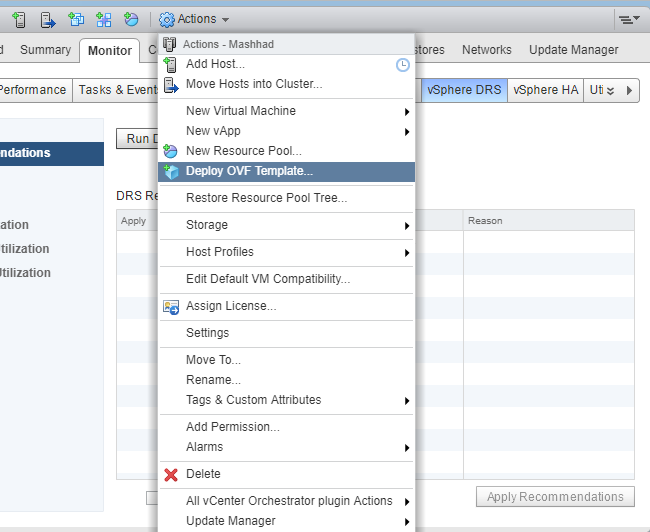Tick the checkbox below the recommendations table
The height and width of the screenshot is (532, 650).
tap(152, 497)
